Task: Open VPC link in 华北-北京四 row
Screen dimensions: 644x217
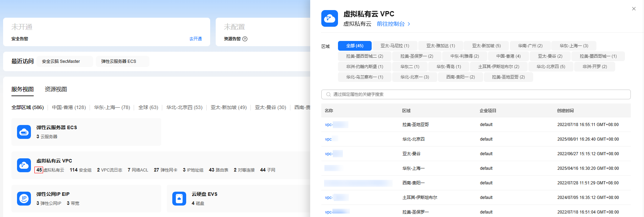Action: 329,139
